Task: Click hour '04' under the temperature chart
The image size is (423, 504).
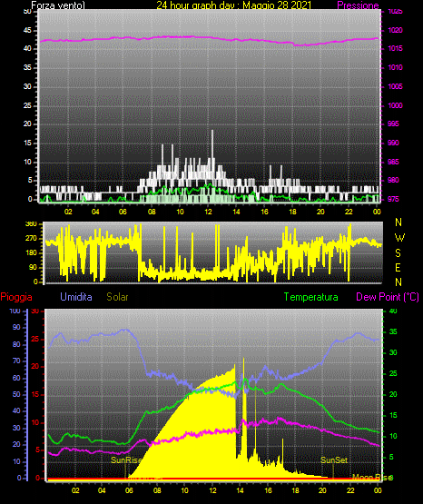Action: (x=102, y=490)
